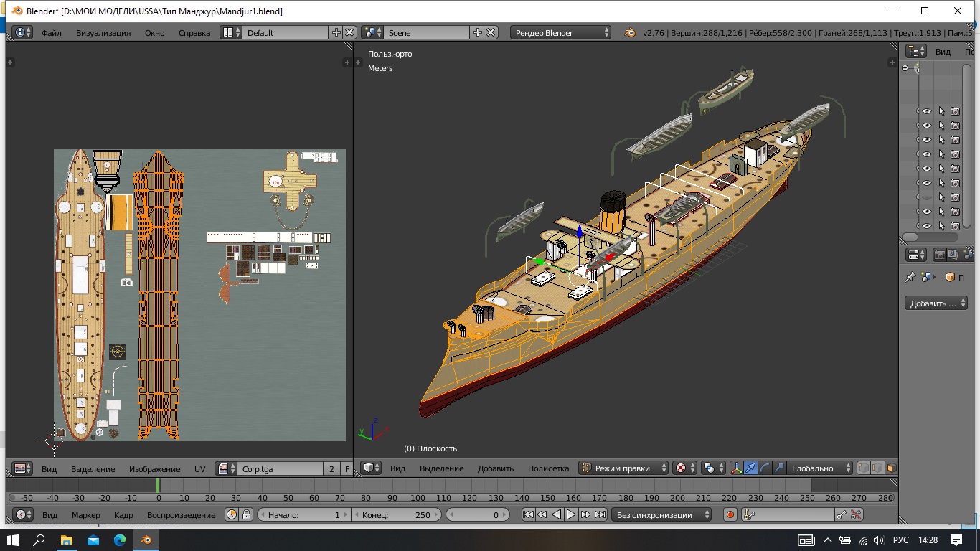Select the rotate manipulator arc icon
980x551 pixels.
click(765, 468)
